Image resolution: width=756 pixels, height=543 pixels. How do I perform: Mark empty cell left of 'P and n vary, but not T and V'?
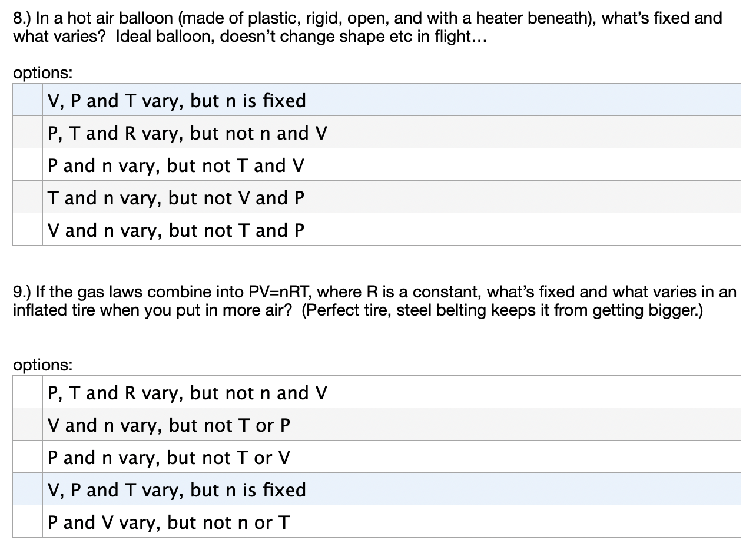28,164
